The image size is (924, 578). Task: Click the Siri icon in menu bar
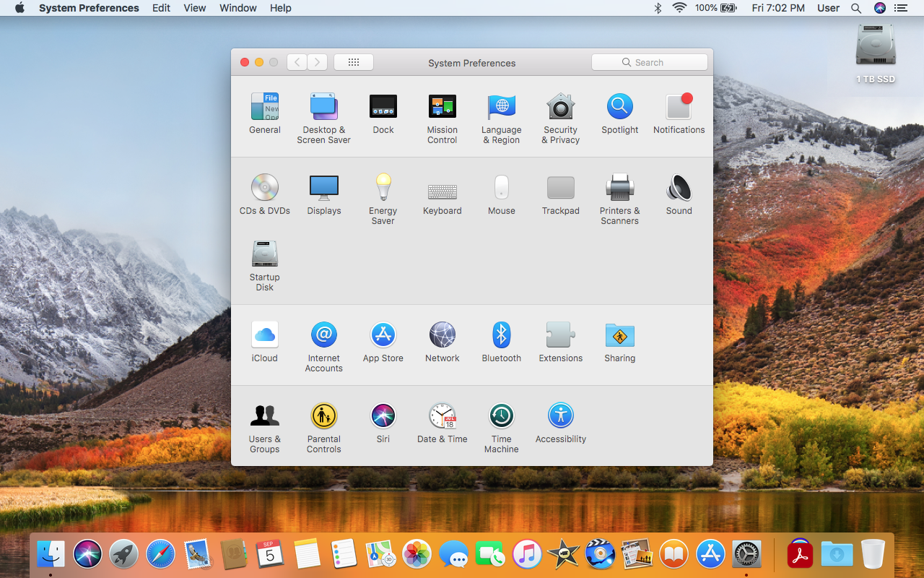pos(879,8)
